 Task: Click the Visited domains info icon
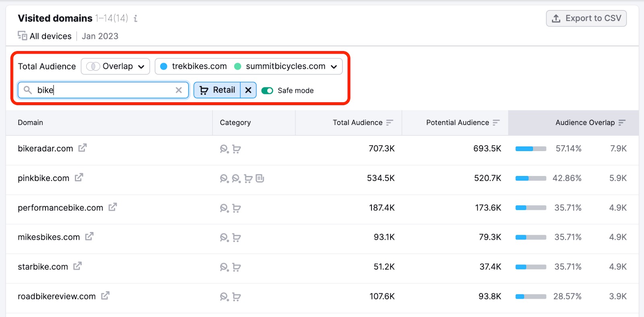coord(136,19)
